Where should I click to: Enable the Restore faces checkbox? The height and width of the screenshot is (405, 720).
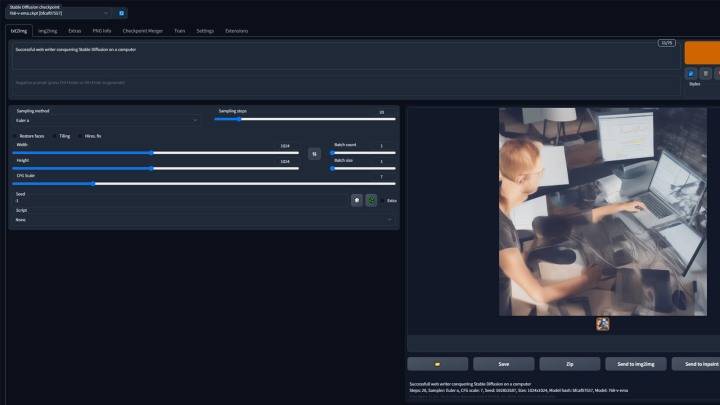tap(15, 135)
